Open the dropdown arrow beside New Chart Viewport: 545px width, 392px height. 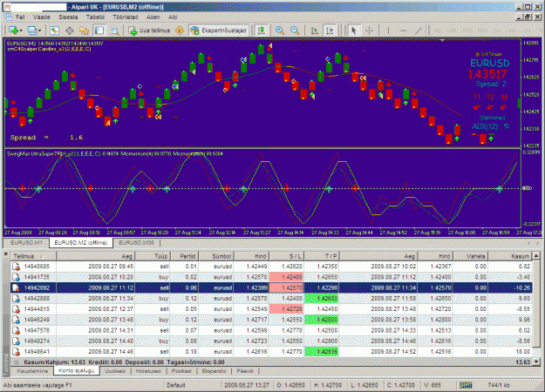(x=21, y=30)
